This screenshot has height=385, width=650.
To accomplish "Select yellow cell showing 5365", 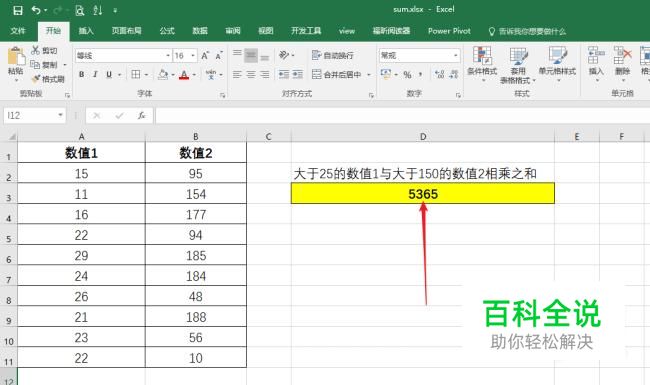I will click(423, 194).
